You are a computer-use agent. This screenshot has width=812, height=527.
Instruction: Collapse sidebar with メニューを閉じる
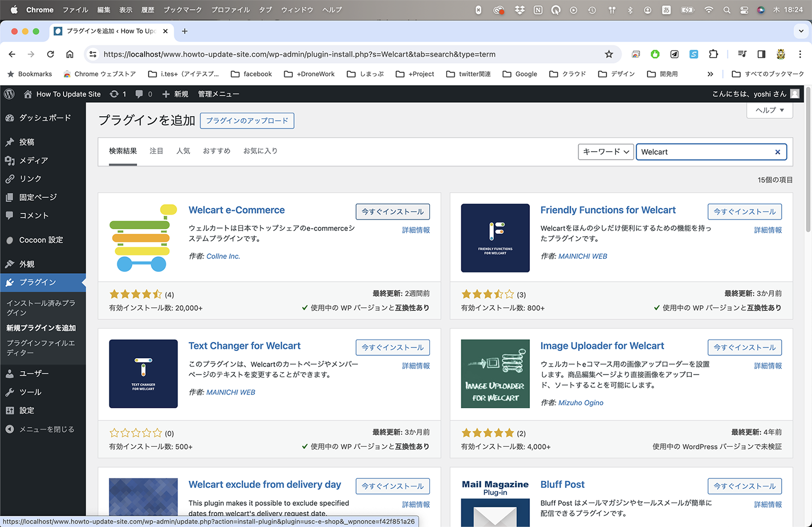click(43, 429)
